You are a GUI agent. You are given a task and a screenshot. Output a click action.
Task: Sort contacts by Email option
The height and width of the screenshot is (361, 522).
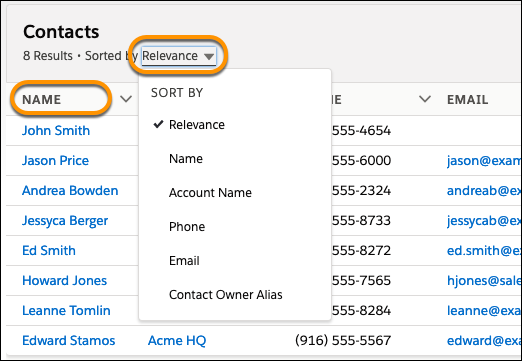click(x=184, y=261)
